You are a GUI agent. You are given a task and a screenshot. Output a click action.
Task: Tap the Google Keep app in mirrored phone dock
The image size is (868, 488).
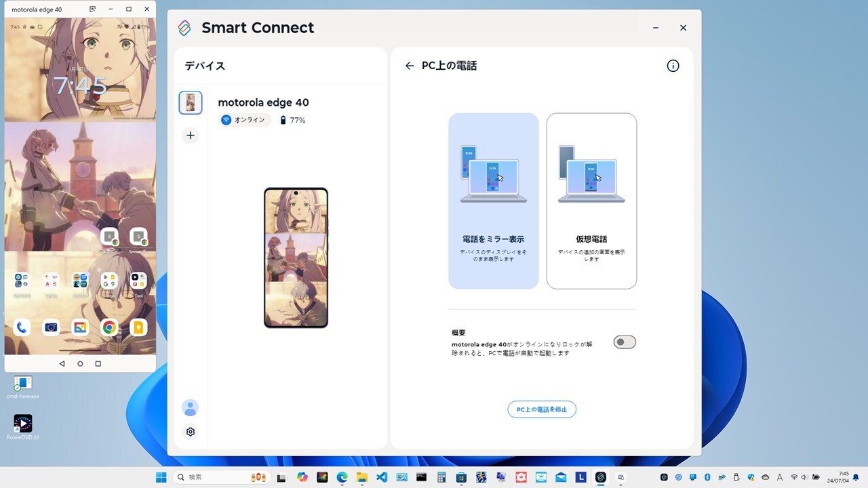click(138, 328)
